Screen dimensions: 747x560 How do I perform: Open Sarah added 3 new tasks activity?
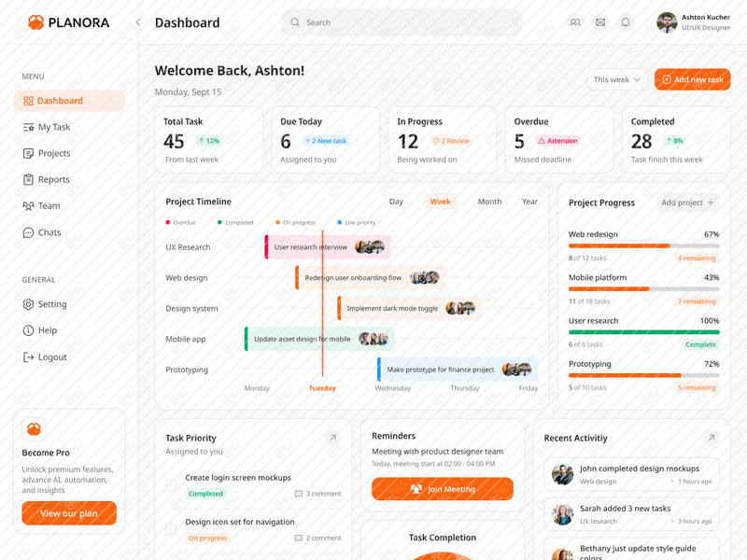coord(632,515)
